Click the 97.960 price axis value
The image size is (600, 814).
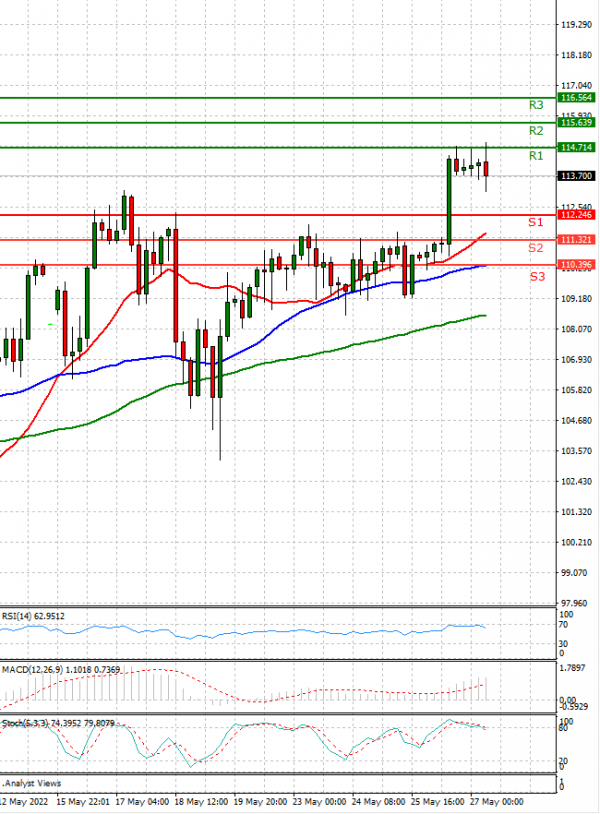[574, 603]
